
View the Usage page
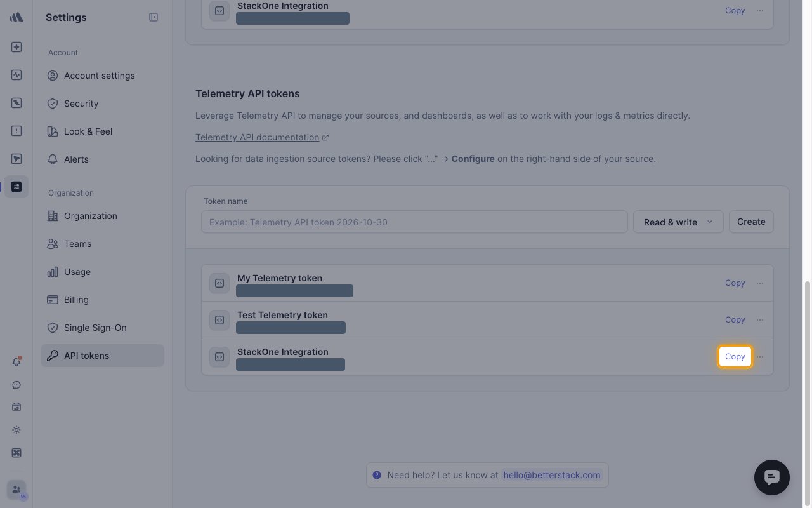point(102,272)
